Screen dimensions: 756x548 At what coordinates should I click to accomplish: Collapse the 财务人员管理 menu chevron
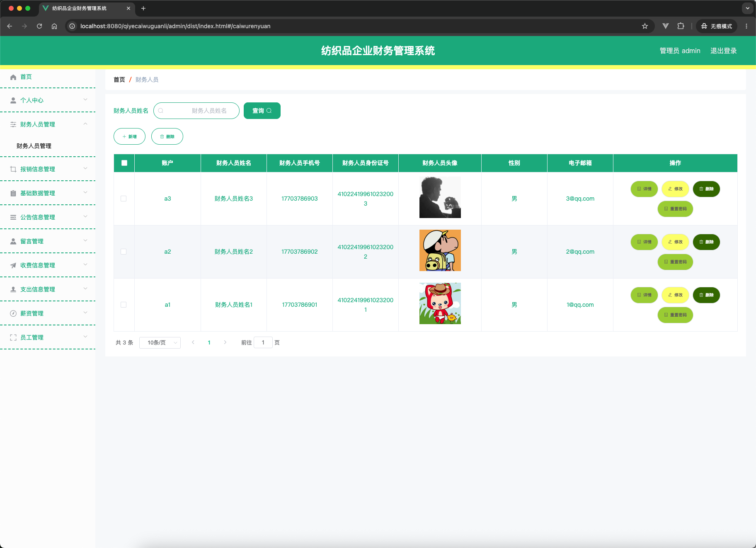pyautogui.click(x=85, y=124)
